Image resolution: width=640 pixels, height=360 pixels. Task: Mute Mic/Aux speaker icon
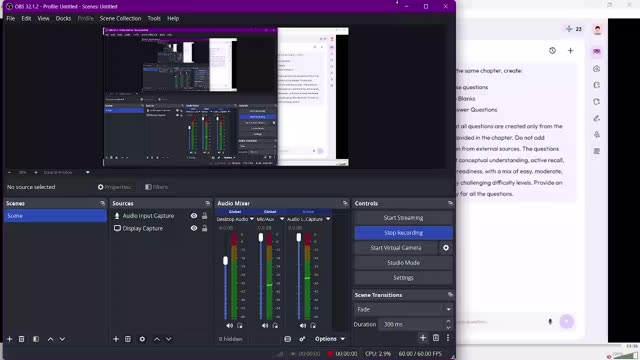265,326
